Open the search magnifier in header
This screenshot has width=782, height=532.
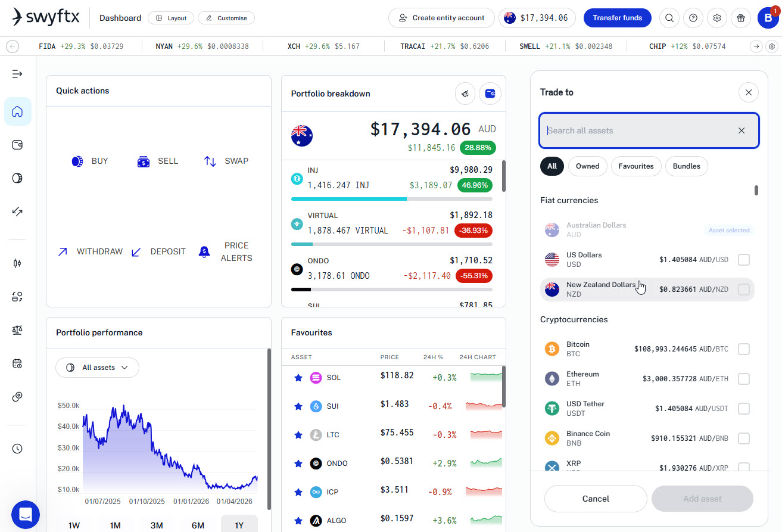pyautogui.click(x=669, y=18)
